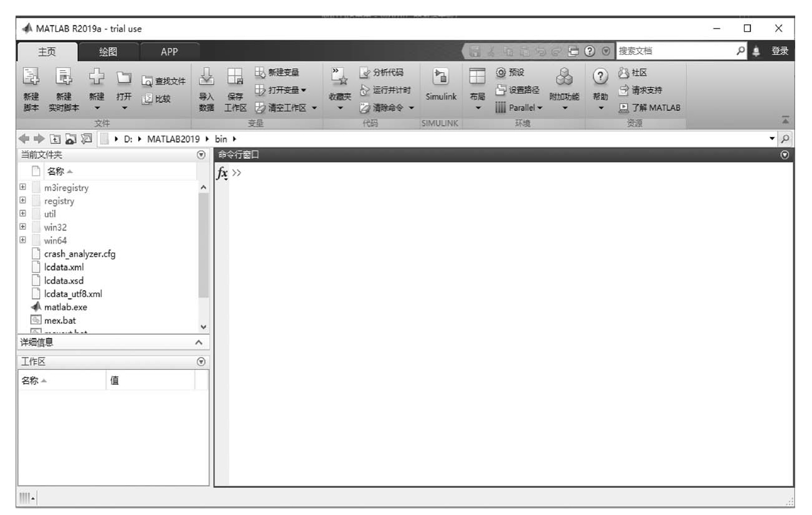The image size is (812, 515).
Task: Open 预设 preferences
Action: (x=510, y=73)
